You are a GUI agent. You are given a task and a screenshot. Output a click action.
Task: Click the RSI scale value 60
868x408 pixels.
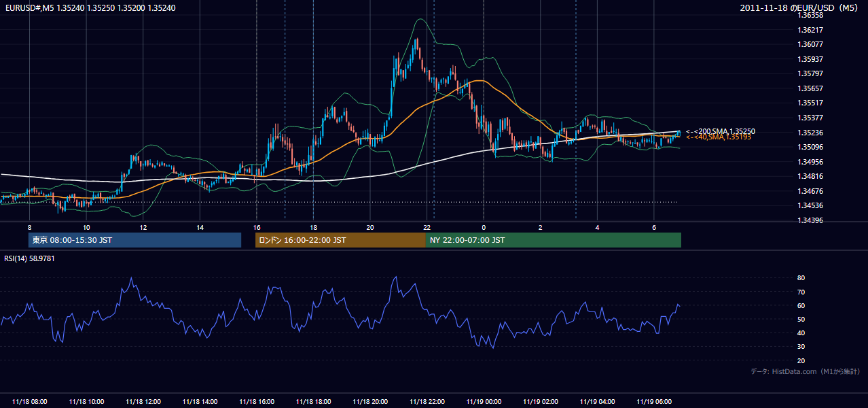tap(801, 305)
